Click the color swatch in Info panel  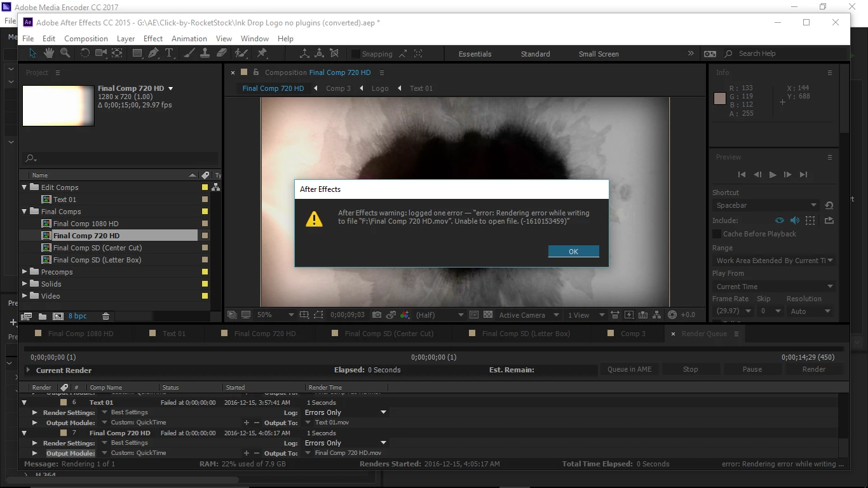coord(720,98)
